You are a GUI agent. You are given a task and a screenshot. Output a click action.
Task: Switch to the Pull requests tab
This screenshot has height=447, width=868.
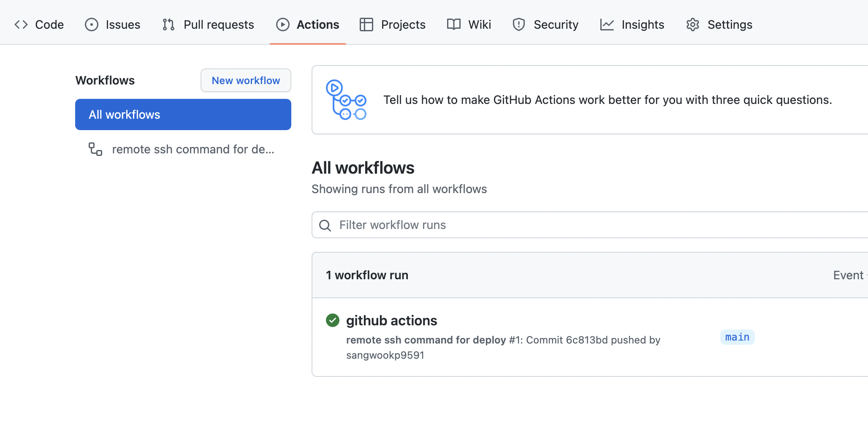tap(208, 25)
